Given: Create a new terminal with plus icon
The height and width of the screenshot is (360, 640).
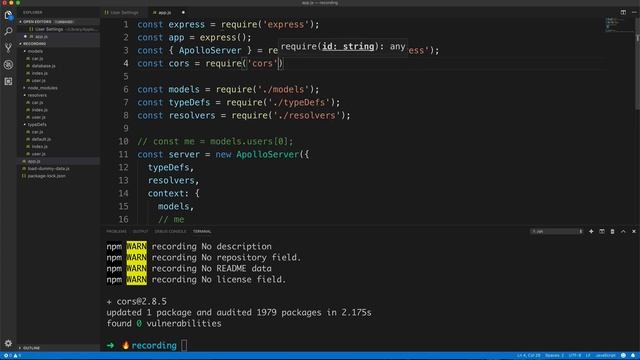Looking at the screenshot, I should click(x=591, y=231).
